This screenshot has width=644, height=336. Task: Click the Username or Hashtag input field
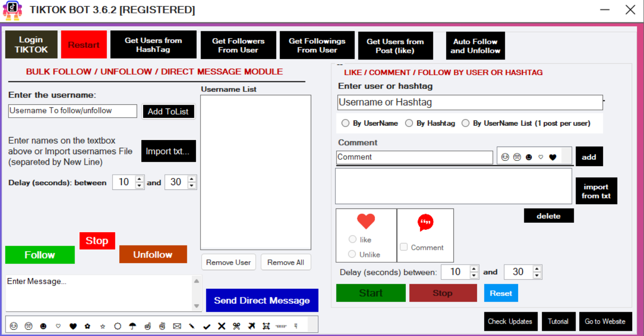point(470,102)
